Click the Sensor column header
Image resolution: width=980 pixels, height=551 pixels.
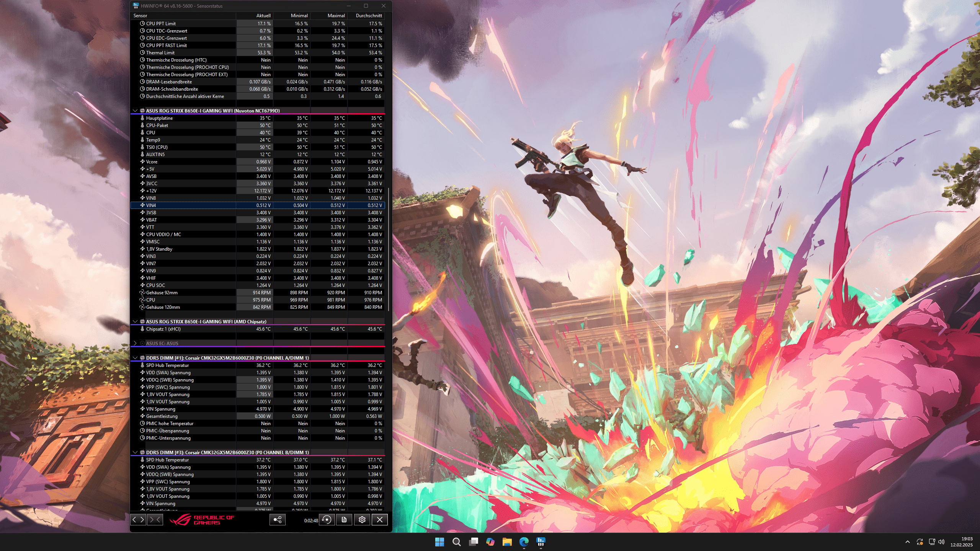(183, 16)
